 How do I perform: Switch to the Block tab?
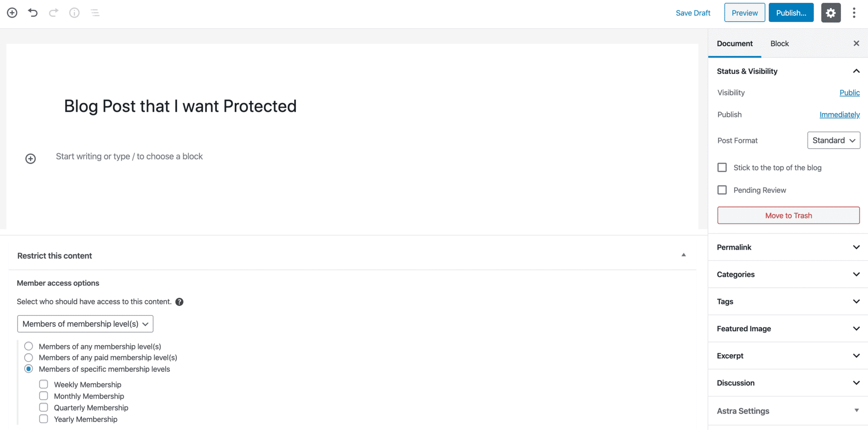[779, 43]
